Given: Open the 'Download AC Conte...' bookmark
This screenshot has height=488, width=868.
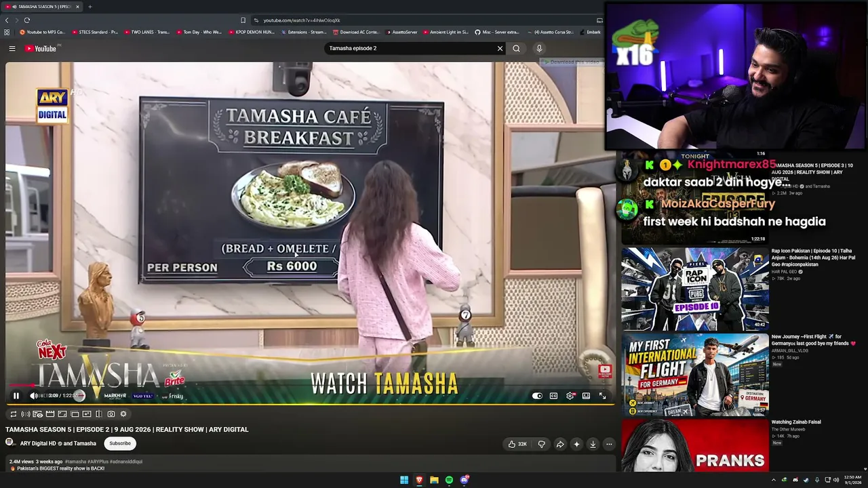Looking at the screenshot, I should [x=356, y=32].
